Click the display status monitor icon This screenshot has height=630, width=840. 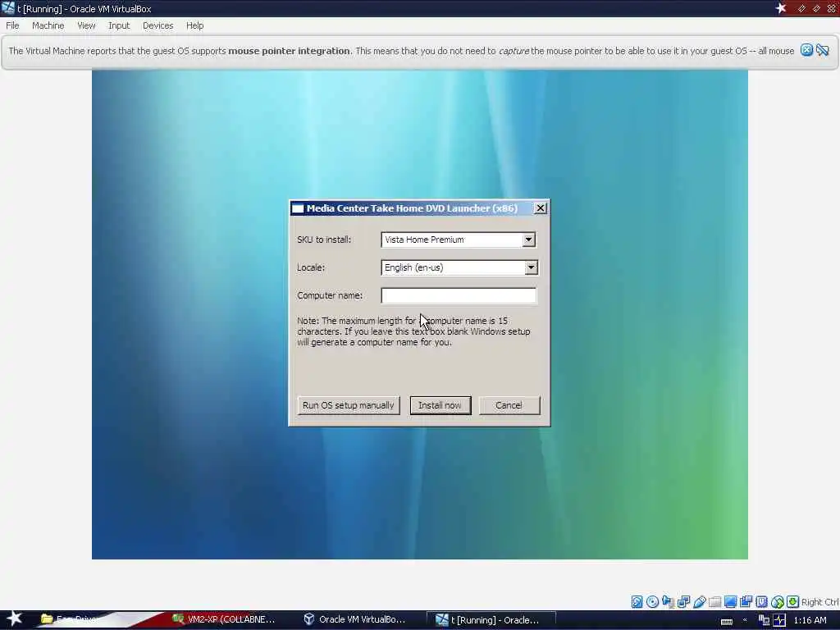pos(730,601)
